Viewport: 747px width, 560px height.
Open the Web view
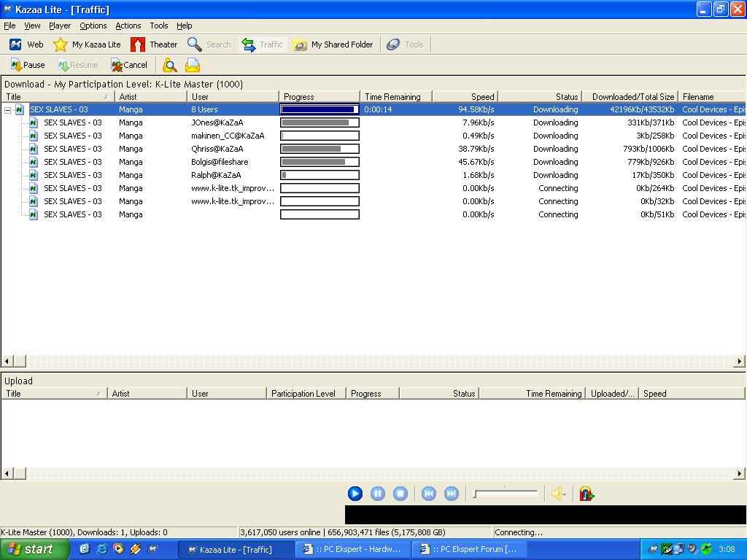pyautogui.click(x=26, y=44)
